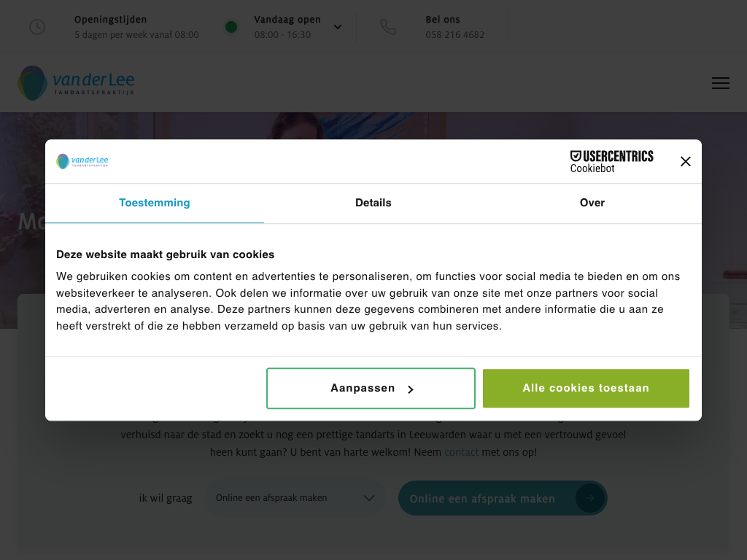The height and width of the screenshot is (560, 747).
Task: Click the Aanpassen chevron arrow
Action: pos(411,389)
